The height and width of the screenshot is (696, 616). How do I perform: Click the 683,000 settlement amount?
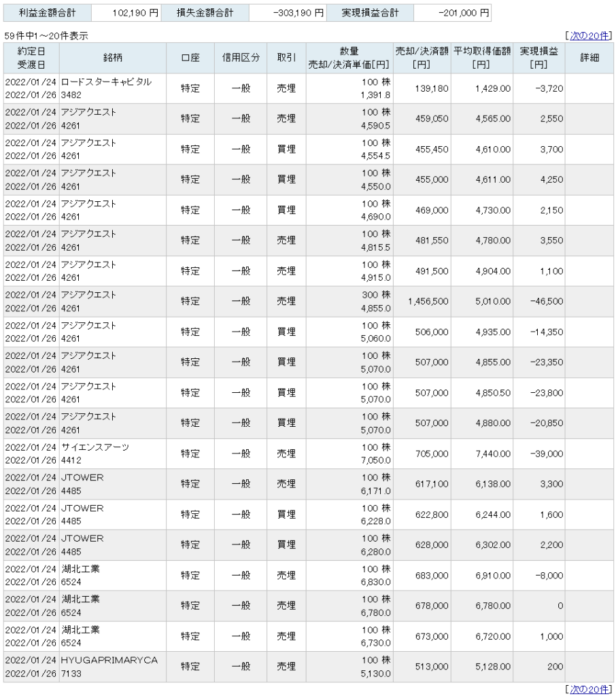pyautogui.click(x=432, y=575)
